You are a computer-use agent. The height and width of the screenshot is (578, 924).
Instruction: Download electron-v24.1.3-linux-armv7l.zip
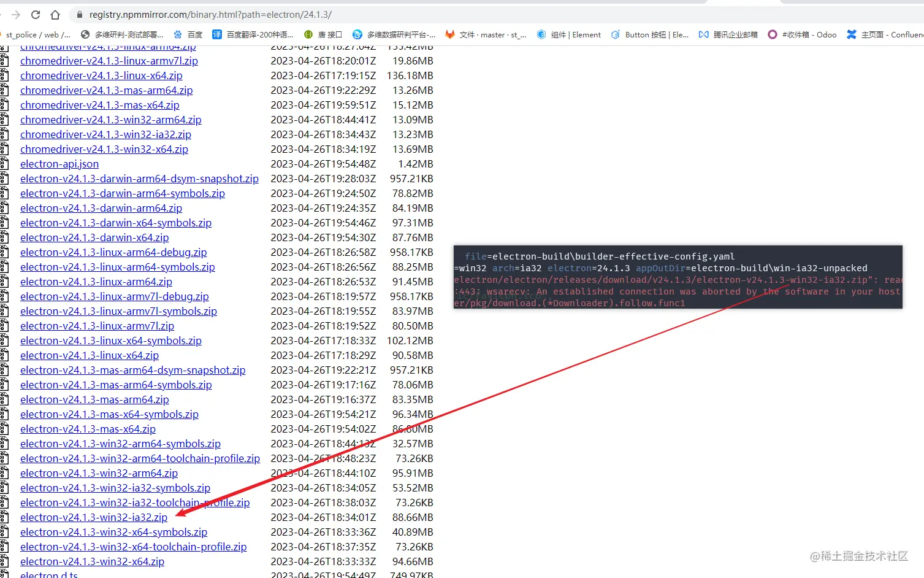pos(97,326)
